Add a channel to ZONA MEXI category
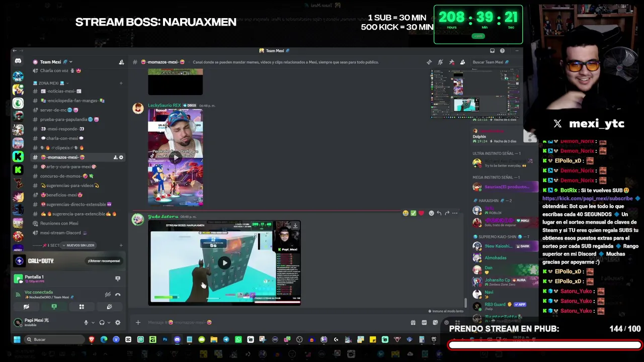Viewport: 644px width, 362px height. 121,83
